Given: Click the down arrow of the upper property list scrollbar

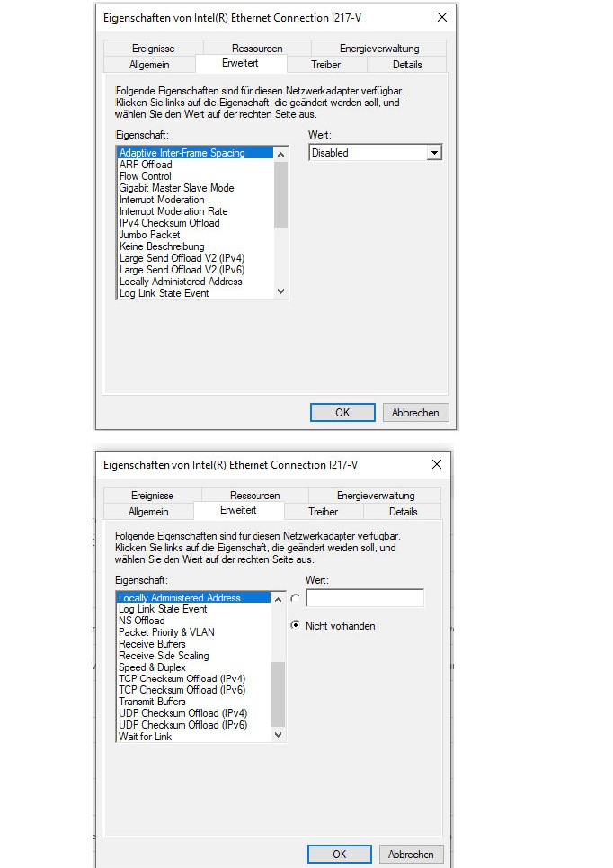Looking at the screenshot, I should point(280,291).
